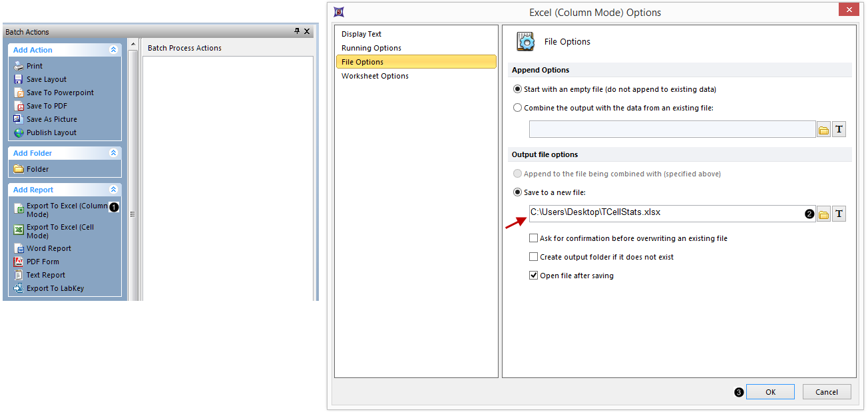Click Export To Excel (Cell Mode) icon
Viewport: 868px width, 416px height.
19,230
